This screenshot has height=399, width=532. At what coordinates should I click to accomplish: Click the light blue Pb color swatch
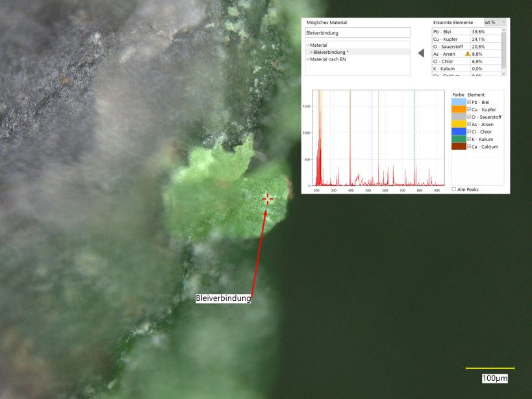point(459,102)
